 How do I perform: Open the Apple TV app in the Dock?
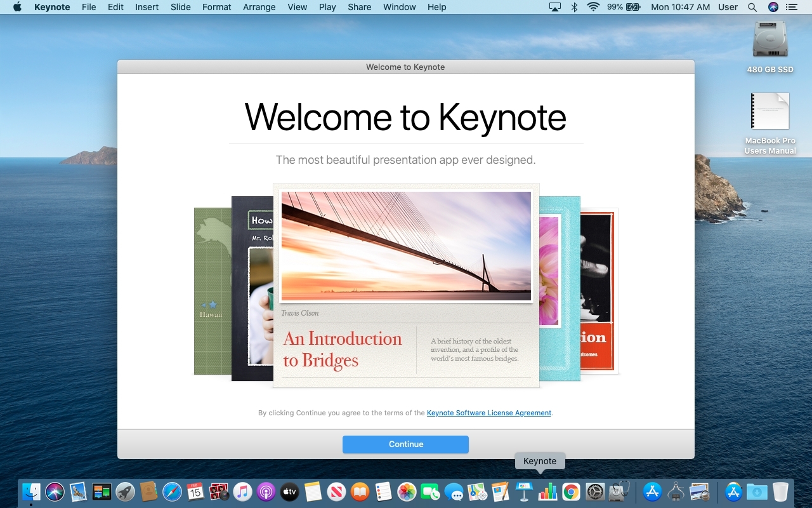(289, 491)
